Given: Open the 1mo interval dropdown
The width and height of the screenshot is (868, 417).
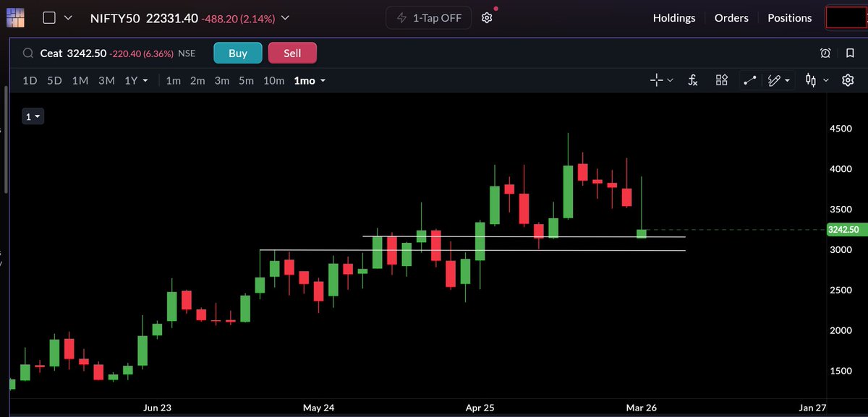Looking at the screenshot, I should (x=310, y=80).
